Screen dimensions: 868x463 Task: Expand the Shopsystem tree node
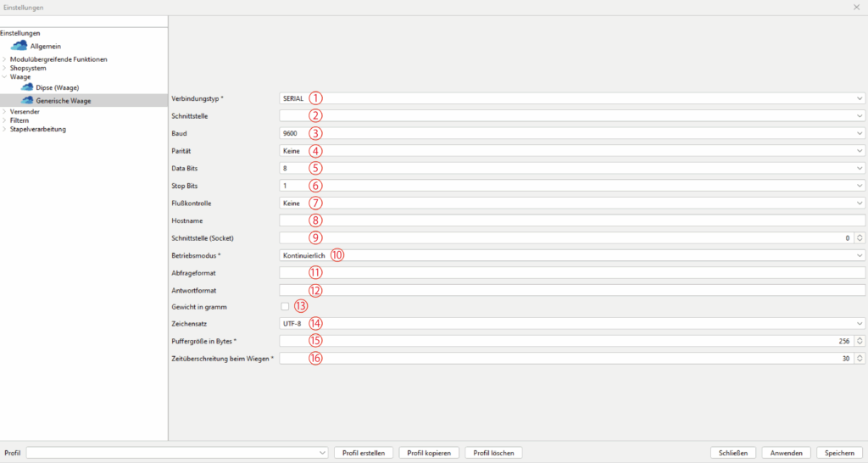[4, 68]
